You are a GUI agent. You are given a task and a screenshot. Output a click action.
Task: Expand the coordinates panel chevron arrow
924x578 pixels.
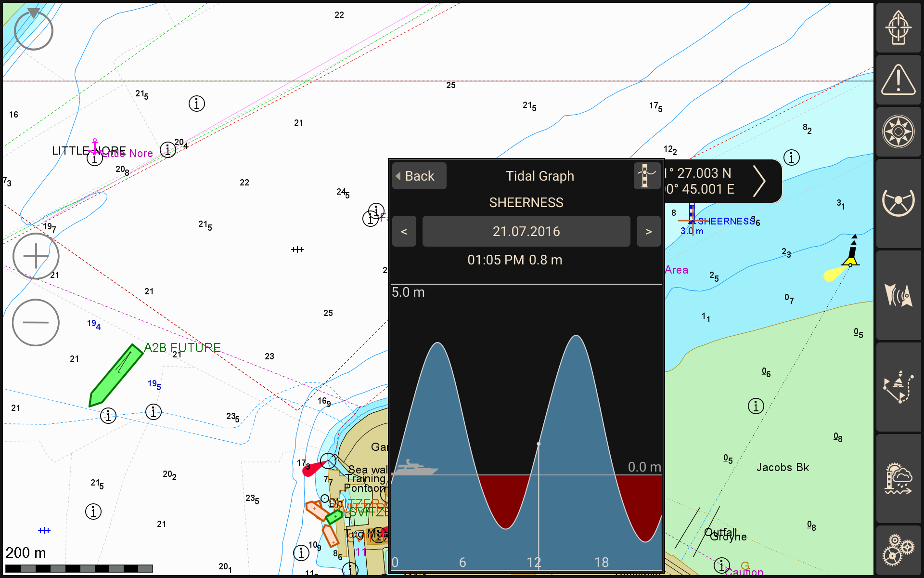pos(759,181)
